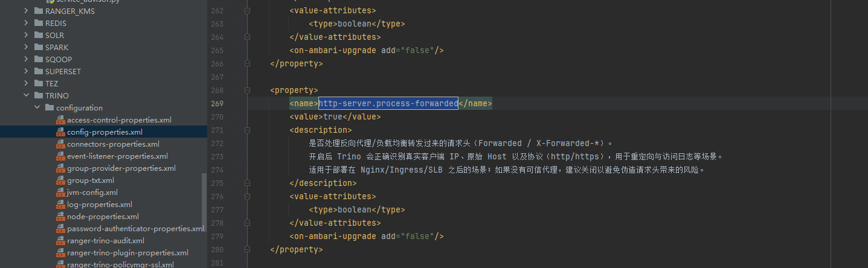Click the XML icon of group-txt.xml
The height and width of the screenshot is (268, 868).
click(x=60, y=180)
